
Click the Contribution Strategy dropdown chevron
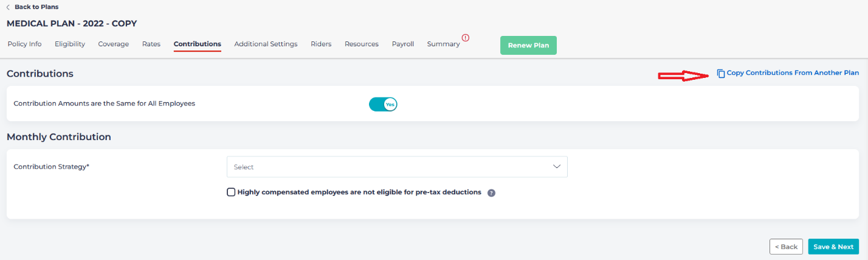pyautogui.click(x=556, y=167)
